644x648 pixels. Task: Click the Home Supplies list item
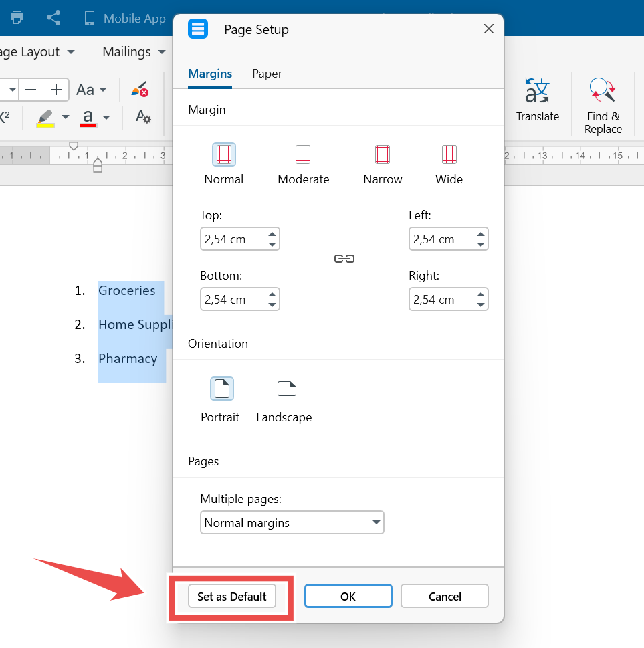[136, 325]
